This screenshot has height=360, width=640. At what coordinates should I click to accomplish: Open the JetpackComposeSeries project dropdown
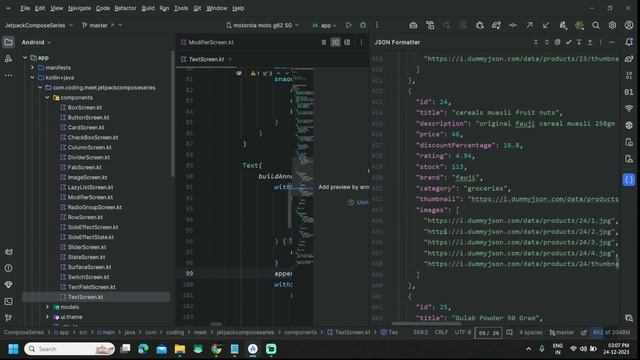point(39,25)
